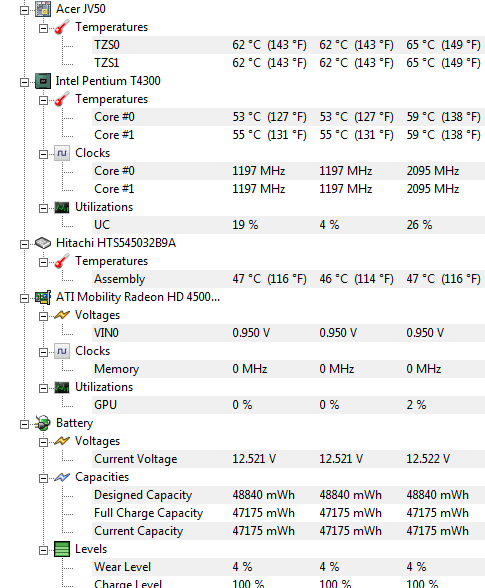Select the Current Capacity row
This screenshot has width=485, height=588.
pyautogui.click(x=288, y=531)
